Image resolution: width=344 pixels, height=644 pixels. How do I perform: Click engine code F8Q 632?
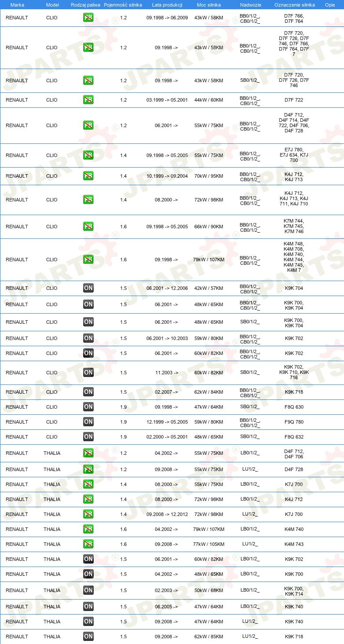coord(294,437)
